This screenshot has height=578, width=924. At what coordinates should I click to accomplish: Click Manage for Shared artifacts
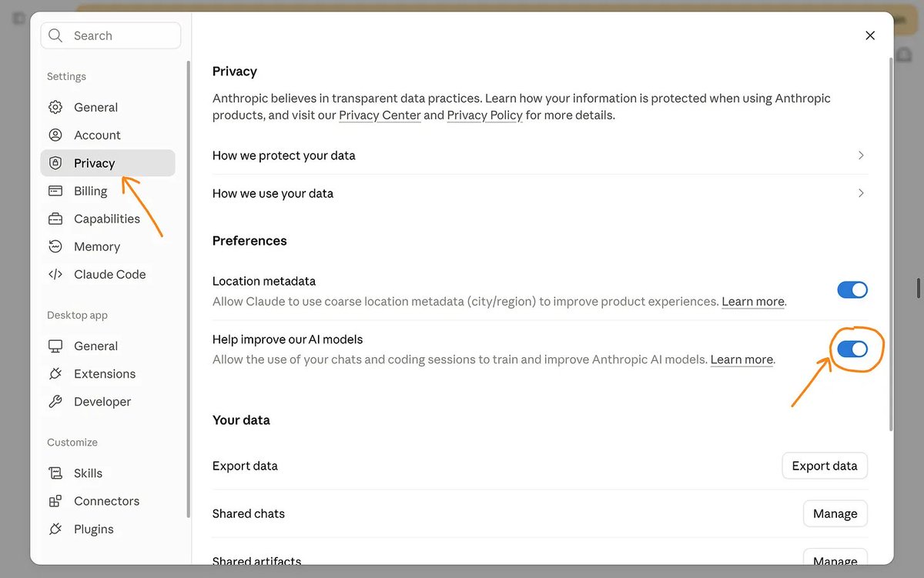(835, 559)
